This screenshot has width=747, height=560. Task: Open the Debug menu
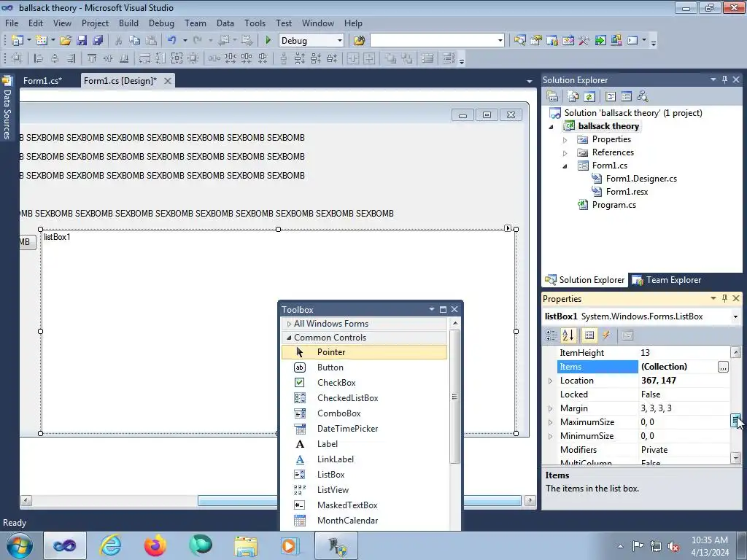click(x=161, y=23)
